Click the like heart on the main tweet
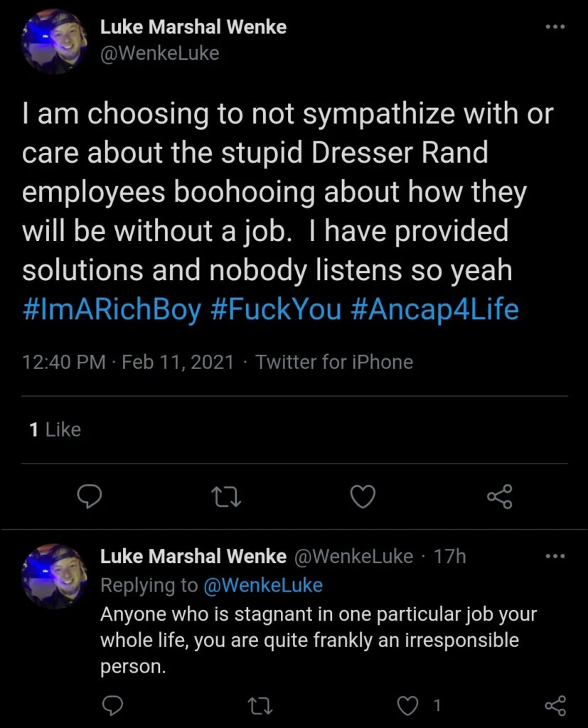This screenshot has width=588, height=728. click(363, 496)
